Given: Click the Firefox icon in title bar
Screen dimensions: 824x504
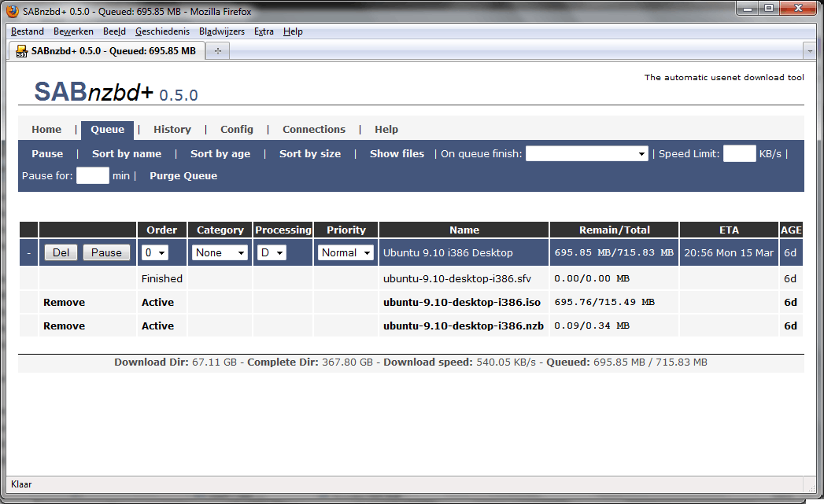Looking at the screenshot, I should point(13,11).
